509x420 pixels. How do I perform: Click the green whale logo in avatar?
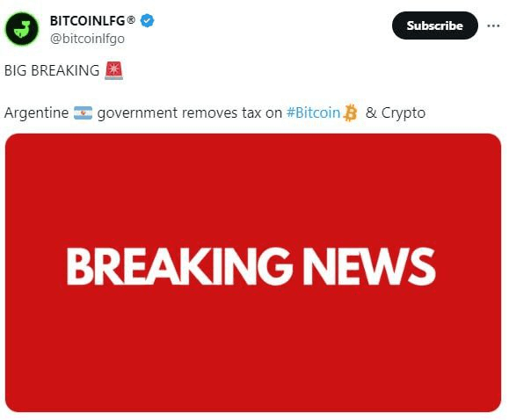point(22,29)
